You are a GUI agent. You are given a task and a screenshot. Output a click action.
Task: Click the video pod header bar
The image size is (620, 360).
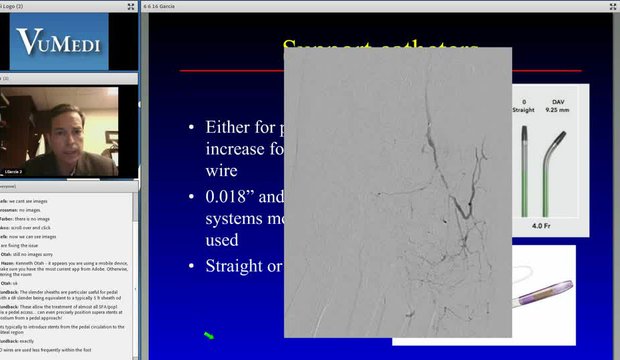69,78
